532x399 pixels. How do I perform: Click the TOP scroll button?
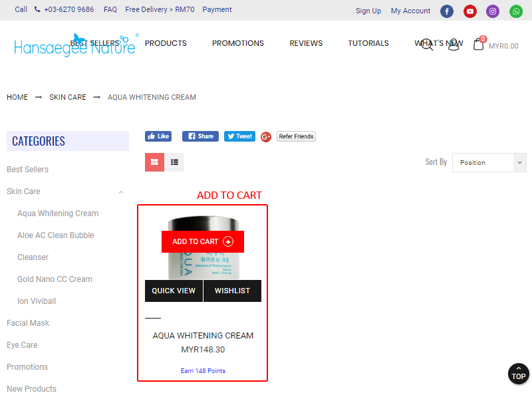(519, 374)
